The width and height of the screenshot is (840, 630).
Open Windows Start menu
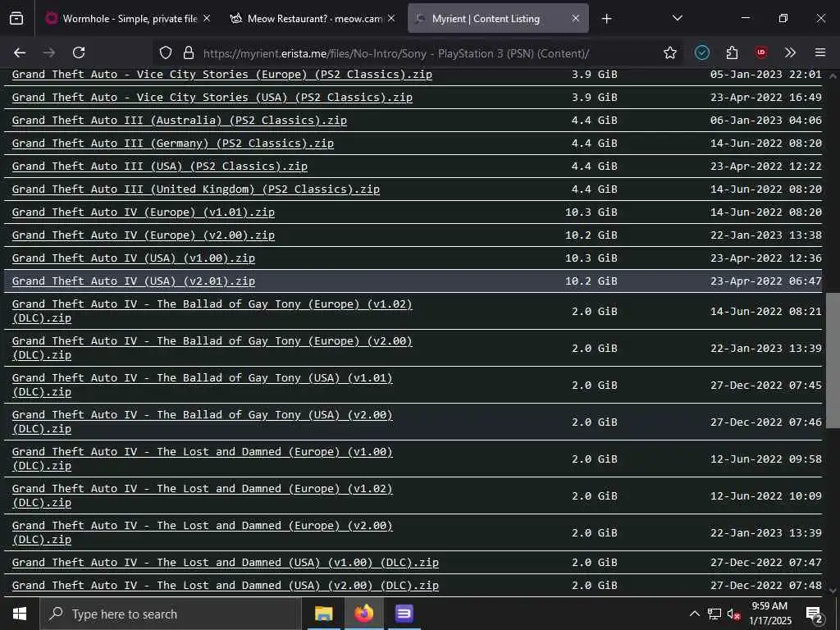[20, 614]
